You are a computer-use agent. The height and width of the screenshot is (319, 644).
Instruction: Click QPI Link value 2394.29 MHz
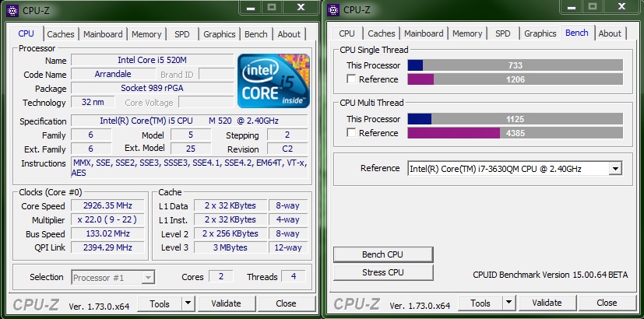pos(107,247)
